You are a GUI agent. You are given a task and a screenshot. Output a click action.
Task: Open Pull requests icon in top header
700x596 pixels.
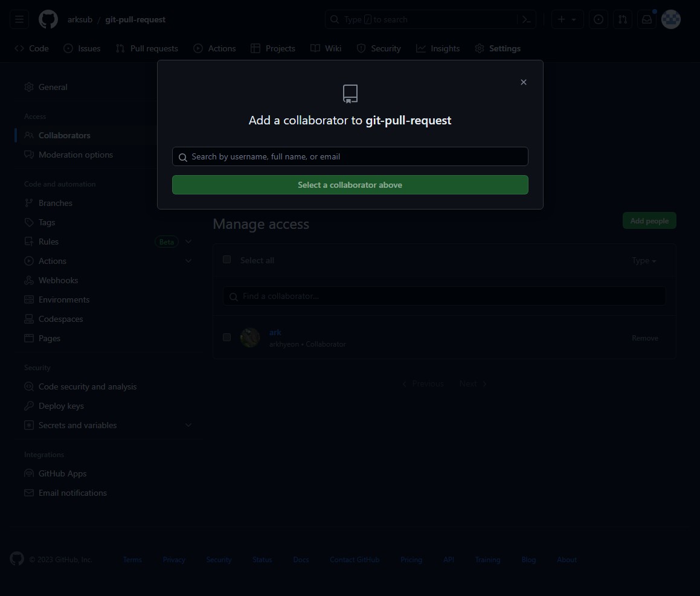tap(622, 19)
